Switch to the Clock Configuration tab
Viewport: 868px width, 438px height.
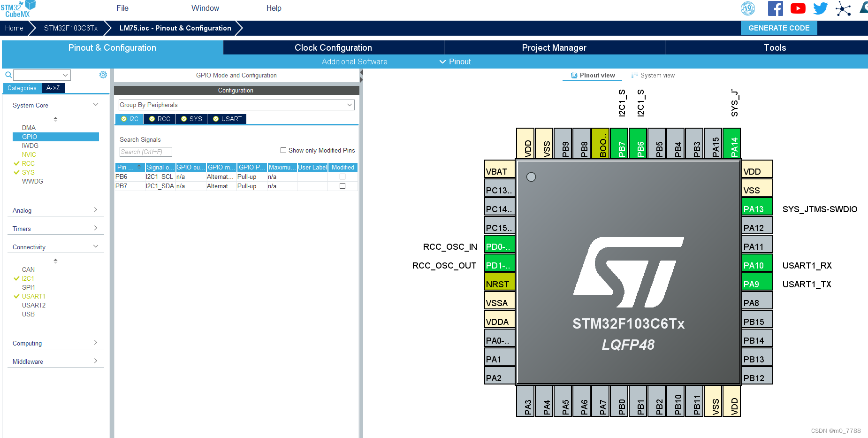[333, 47]
